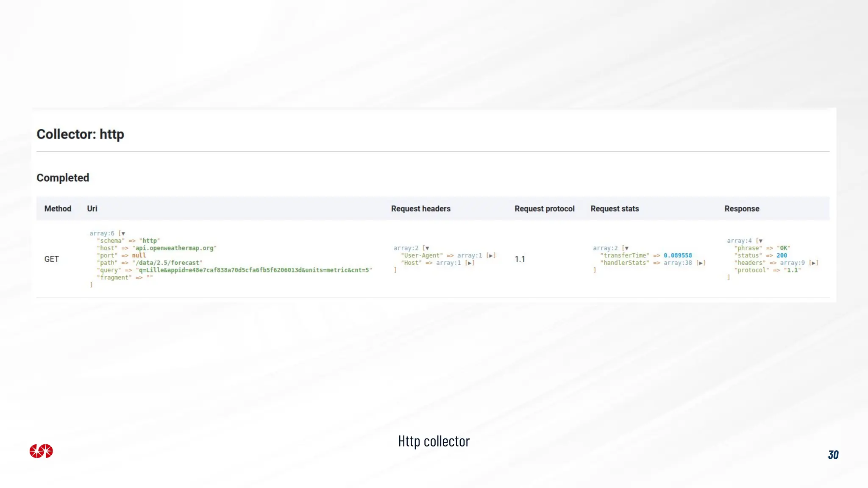
Task: Expand the handlerStats array:38 entry
Action: (701, 263)
